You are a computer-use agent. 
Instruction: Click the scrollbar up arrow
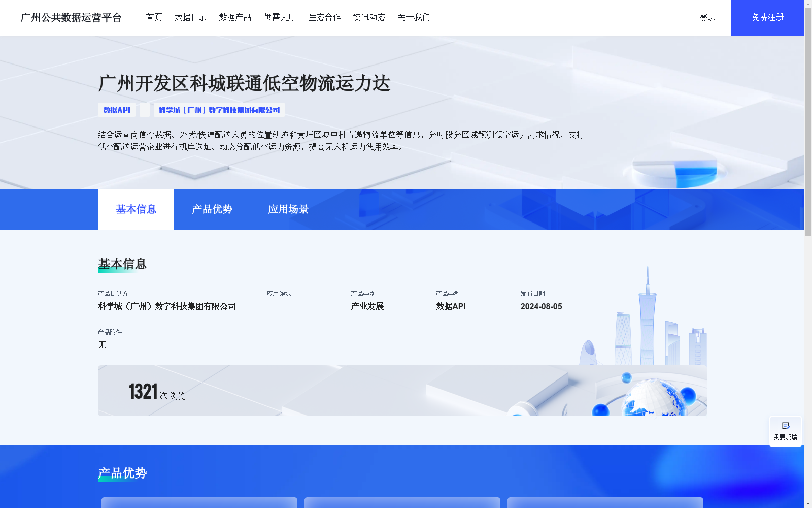coord(808,4)
